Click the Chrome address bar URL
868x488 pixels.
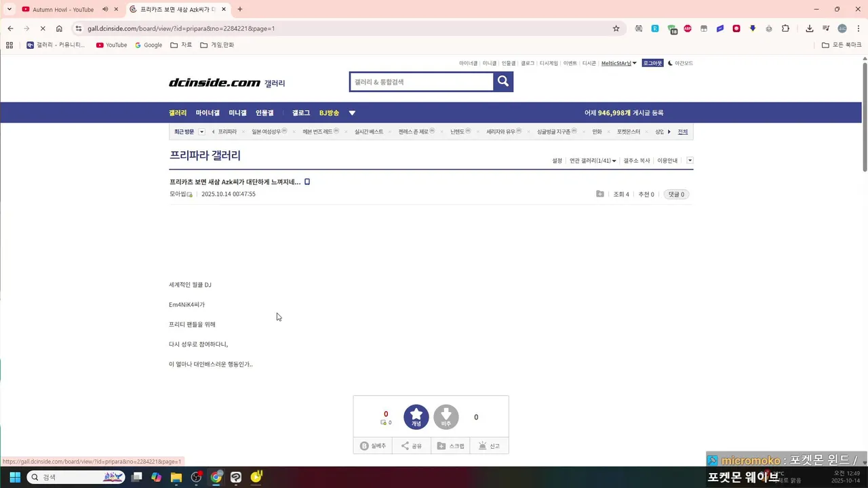click(x=181, y=28)
